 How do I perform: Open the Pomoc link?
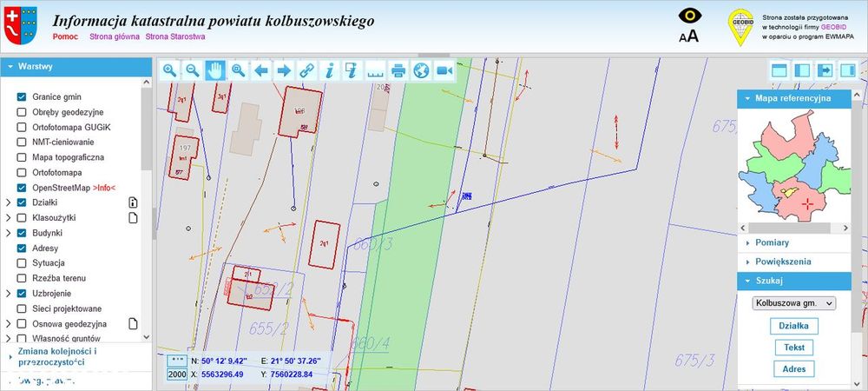[x=65, y=36]
